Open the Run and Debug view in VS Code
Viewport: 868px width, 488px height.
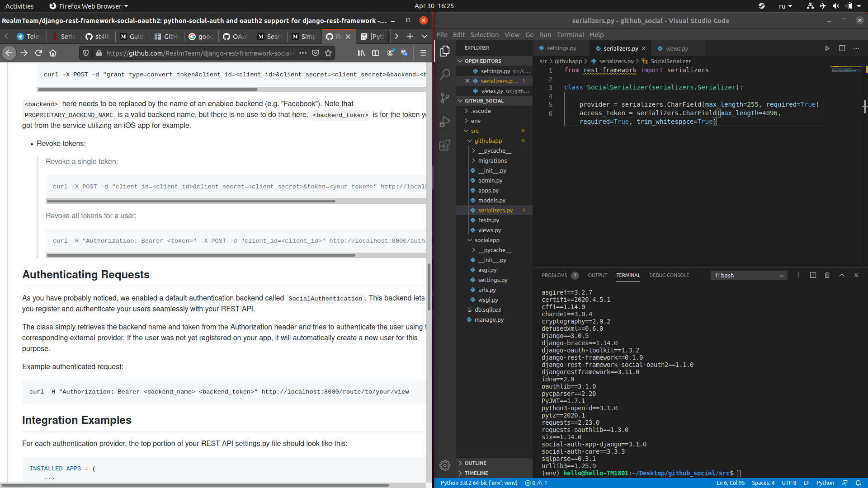(x=445, y=122)
